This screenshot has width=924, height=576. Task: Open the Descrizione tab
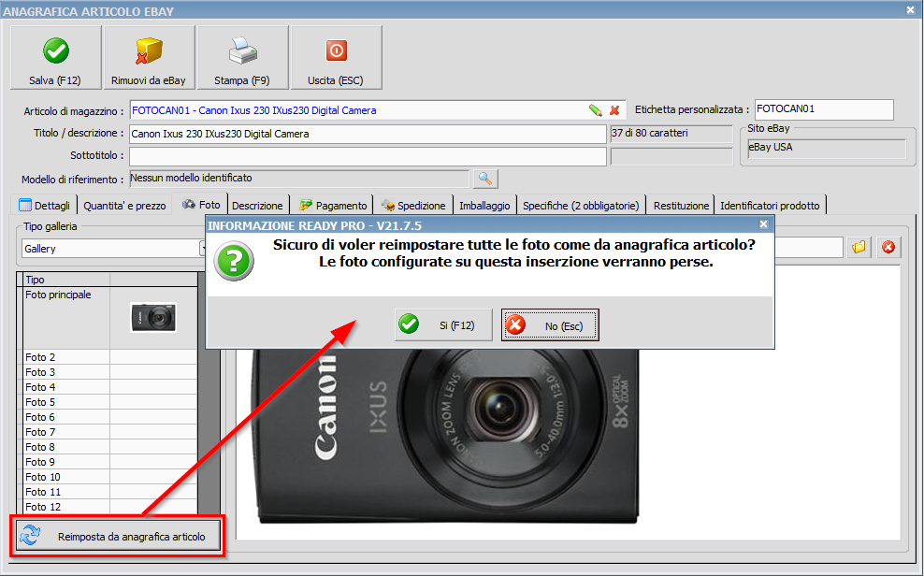[x=257, y=206]
